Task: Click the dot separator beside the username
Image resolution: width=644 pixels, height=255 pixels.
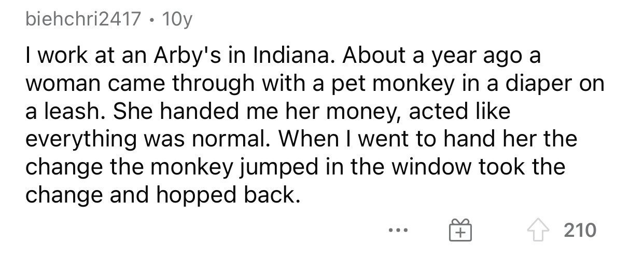Action: point(151,21)
